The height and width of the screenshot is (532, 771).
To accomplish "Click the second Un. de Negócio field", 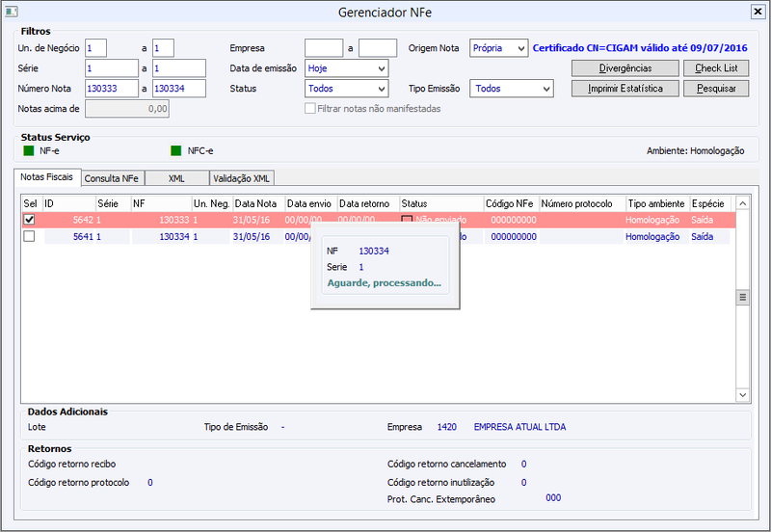I will 163,48.
